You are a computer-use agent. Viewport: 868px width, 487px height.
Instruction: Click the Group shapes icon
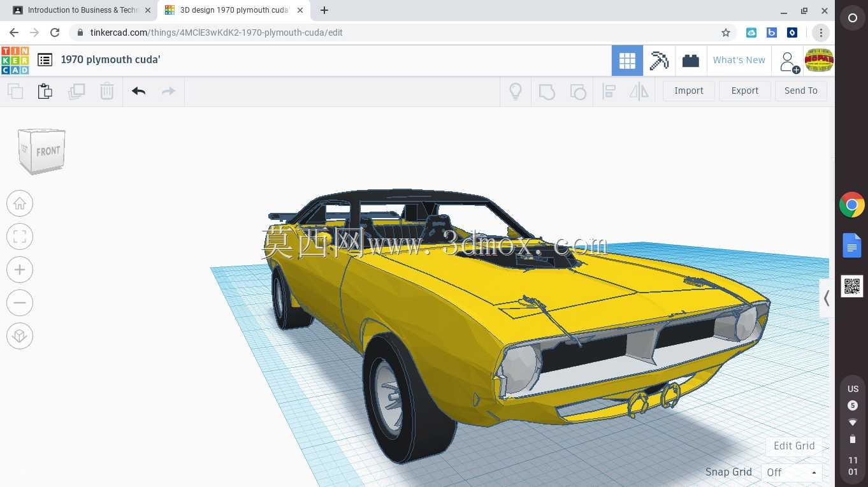[547, 91]
